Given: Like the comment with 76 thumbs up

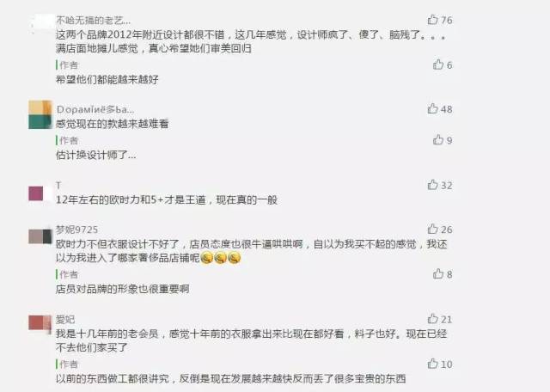Looking at the screenshot, I should click(433, 20).
